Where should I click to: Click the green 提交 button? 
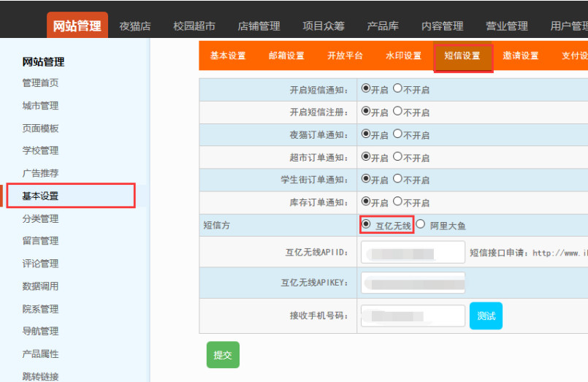(x=223, y=354)
